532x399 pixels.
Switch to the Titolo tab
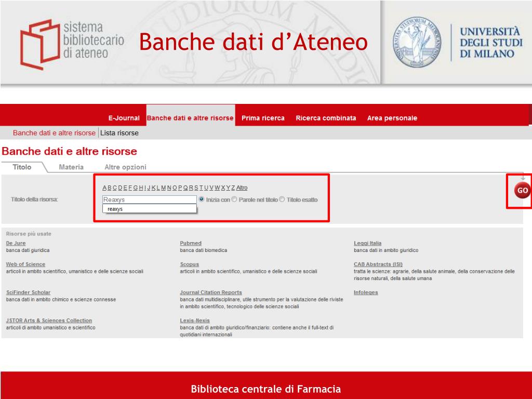click(x=22, y=167)
